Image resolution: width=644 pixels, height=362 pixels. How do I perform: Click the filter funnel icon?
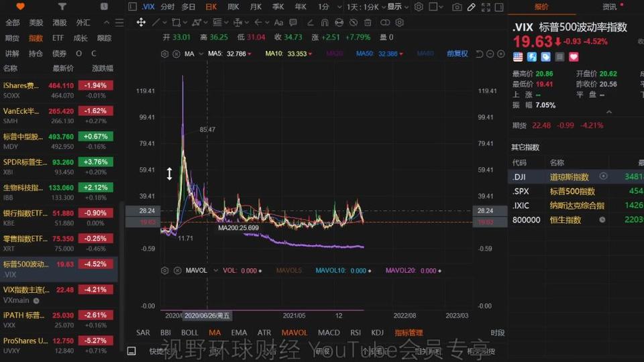pos(62,7)
